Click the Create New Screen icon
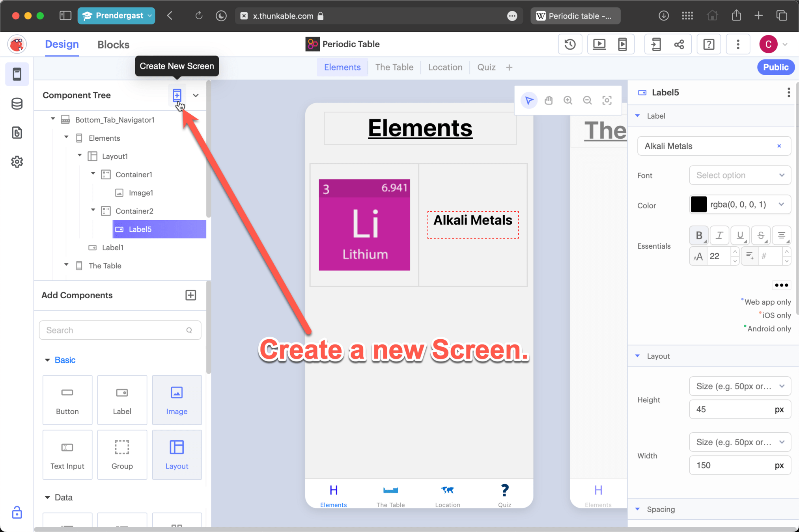This screenshot has width=799, height=532. 177,95
